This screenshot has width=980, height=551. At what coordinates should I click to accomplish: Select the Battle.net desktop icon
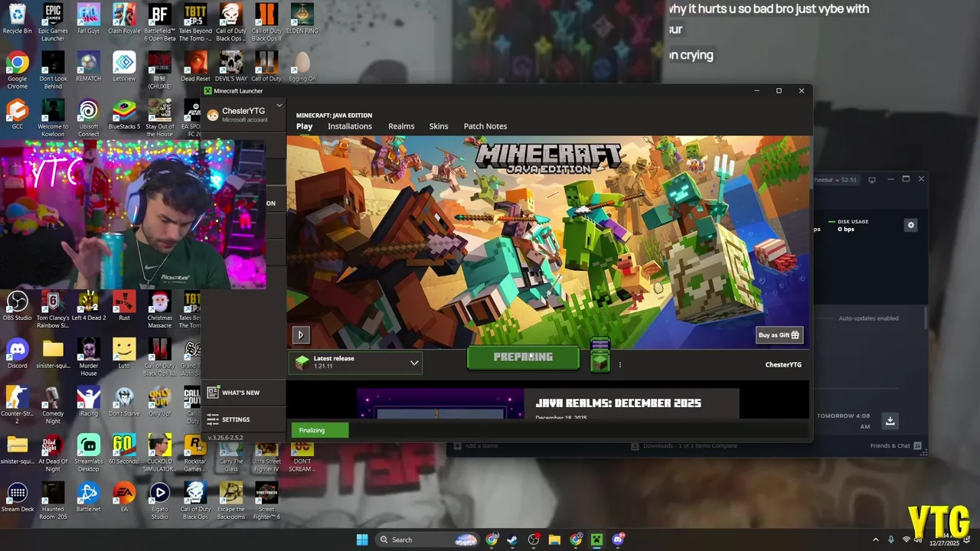[88, 497]
